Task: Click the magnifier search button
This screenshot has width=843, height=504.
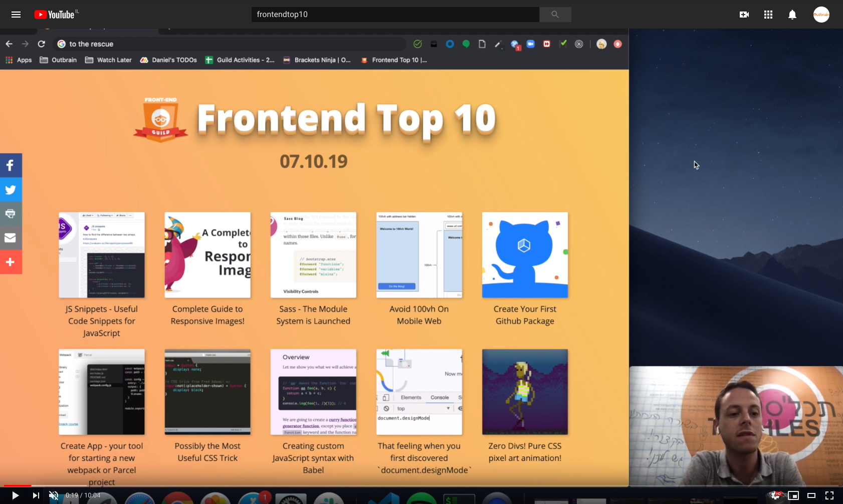Action: tap(555, 15)
